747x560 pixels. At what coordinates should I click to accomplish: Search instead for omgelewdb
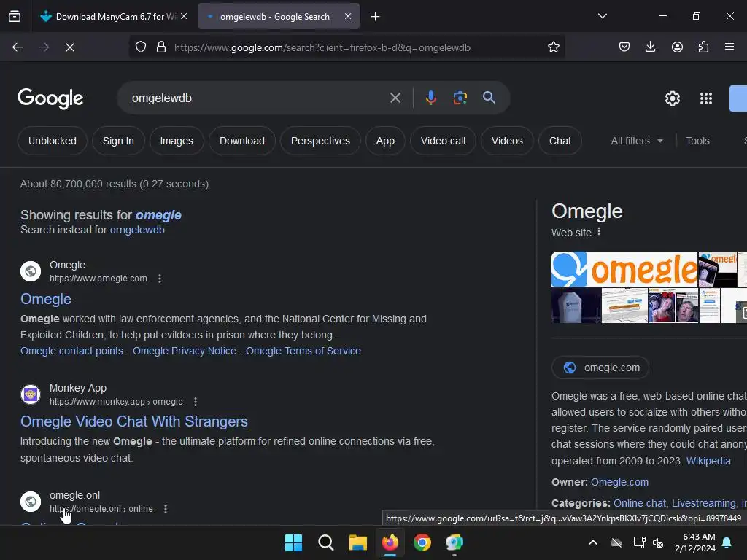[x=137, y=230]
